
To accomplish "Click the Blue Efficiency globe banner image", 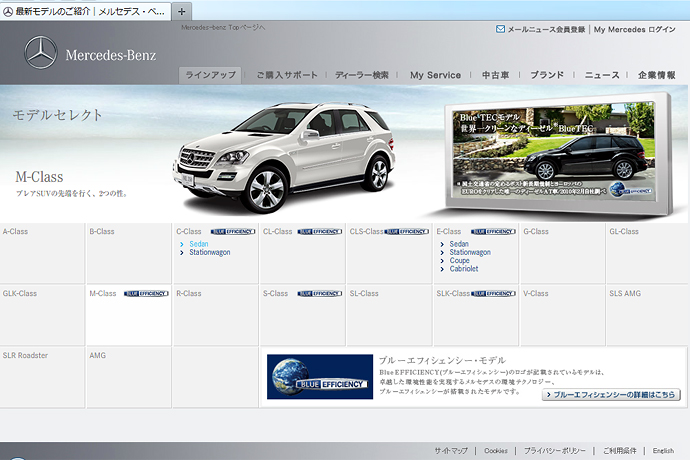I will [320, 377].
